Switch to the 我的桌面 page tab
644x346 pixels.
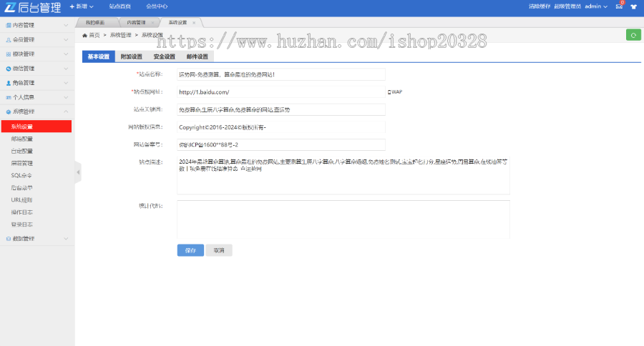click(x=95, y=23)
